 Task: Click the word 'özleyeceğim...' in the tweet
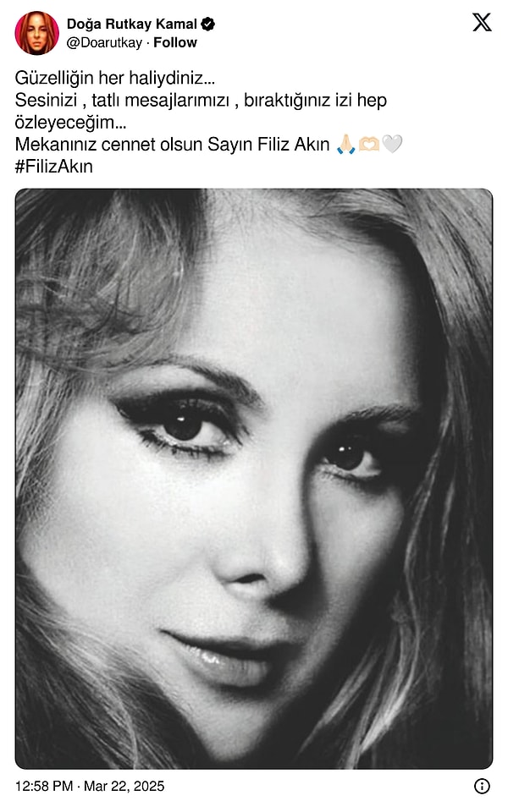click(70, 122)
